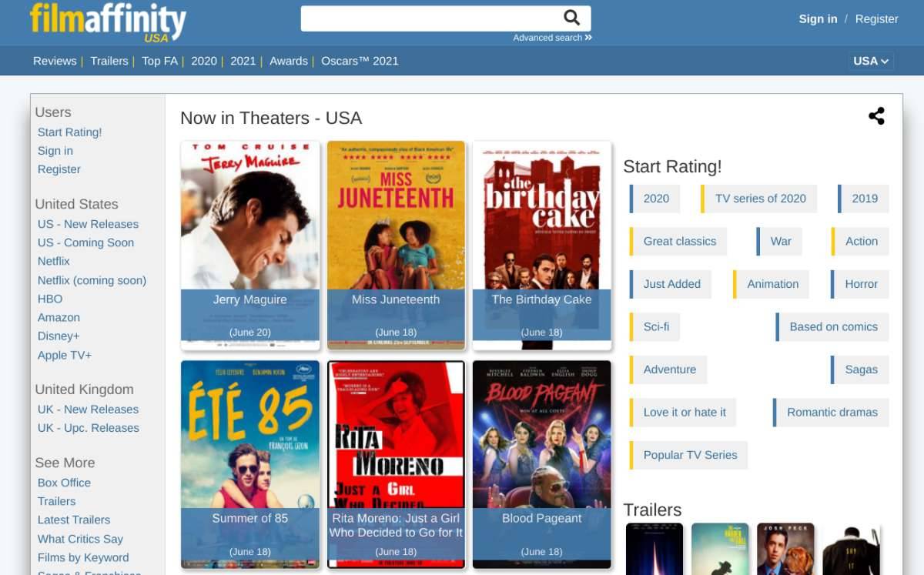Open the Apple TV+ link
924x575 pixels.
point(65,355)
